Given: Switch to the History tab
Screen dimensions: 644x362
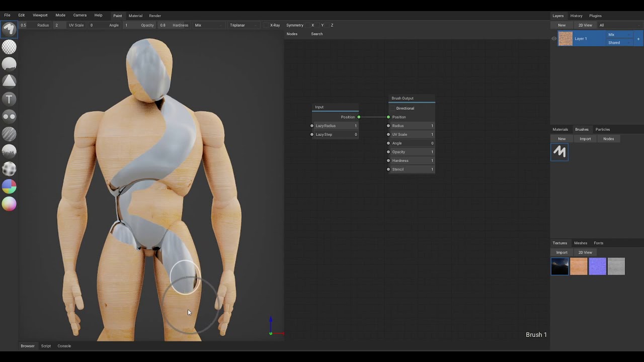Looking at the screenshot, I should coord(576,16).
